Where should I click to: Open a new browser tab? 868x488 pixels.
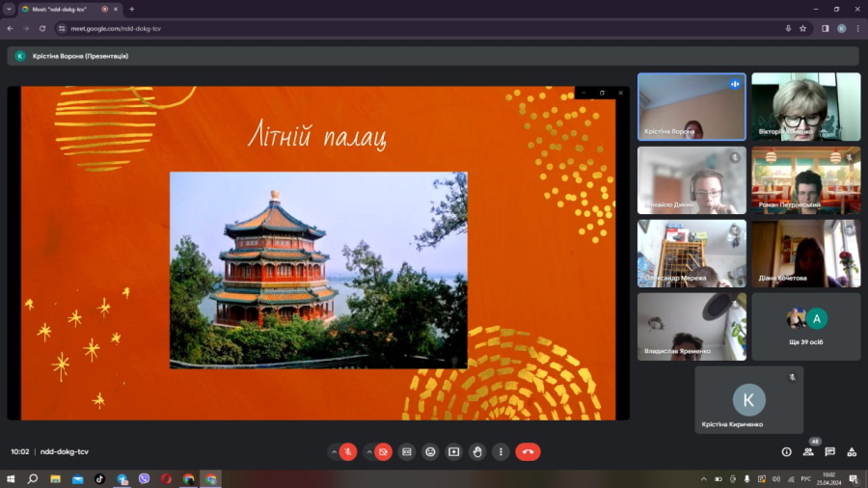pos(132,9)
